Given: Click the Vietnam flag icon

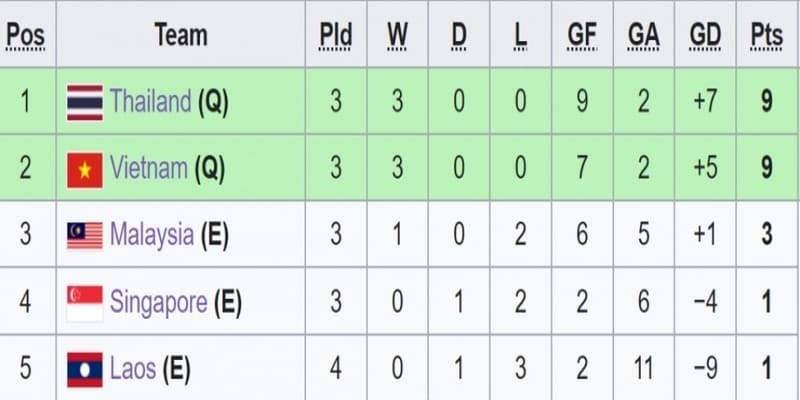Looking at the screenshot, I should [85, 170].
